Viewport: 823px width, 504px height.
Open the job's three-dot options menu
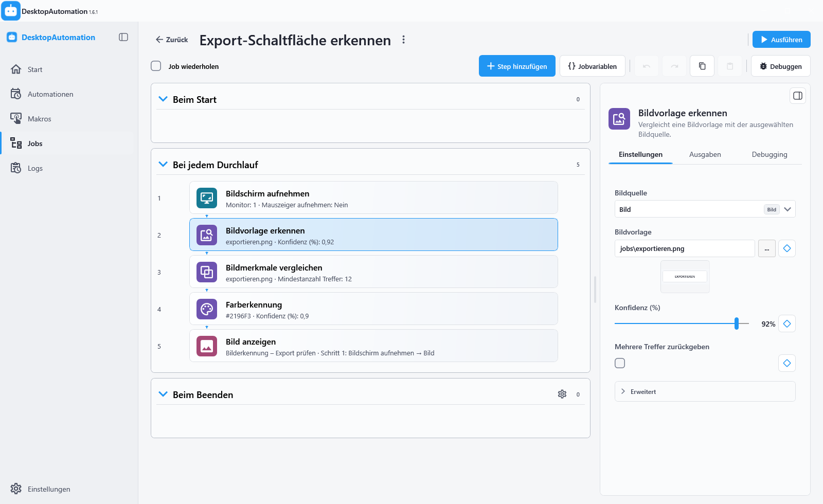click(404, 40)
